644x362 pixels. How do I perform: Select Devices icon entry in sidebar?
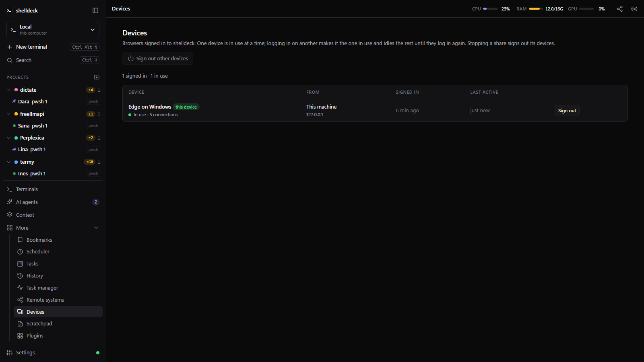tap(20, 312)
